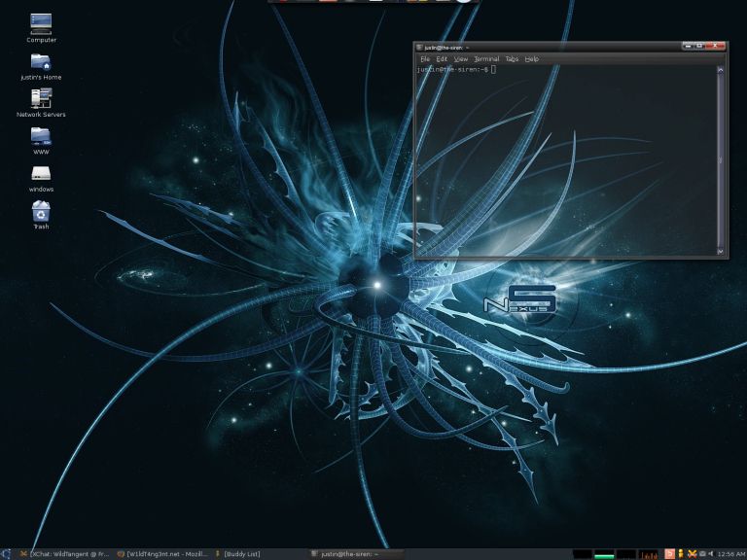The image size is (747, 560).
Task: Open the File menu in terminal
Action: point(425,59)
